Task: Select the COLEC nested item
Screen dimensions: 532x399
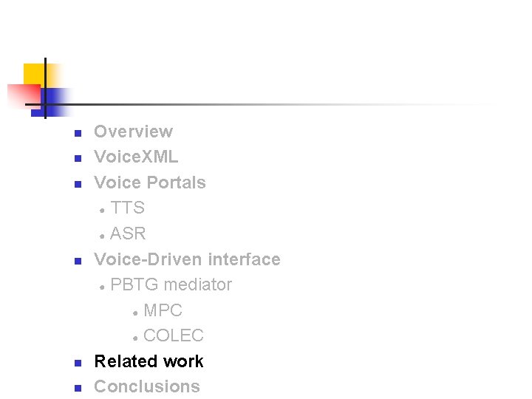Action: [x=174, y=335]
